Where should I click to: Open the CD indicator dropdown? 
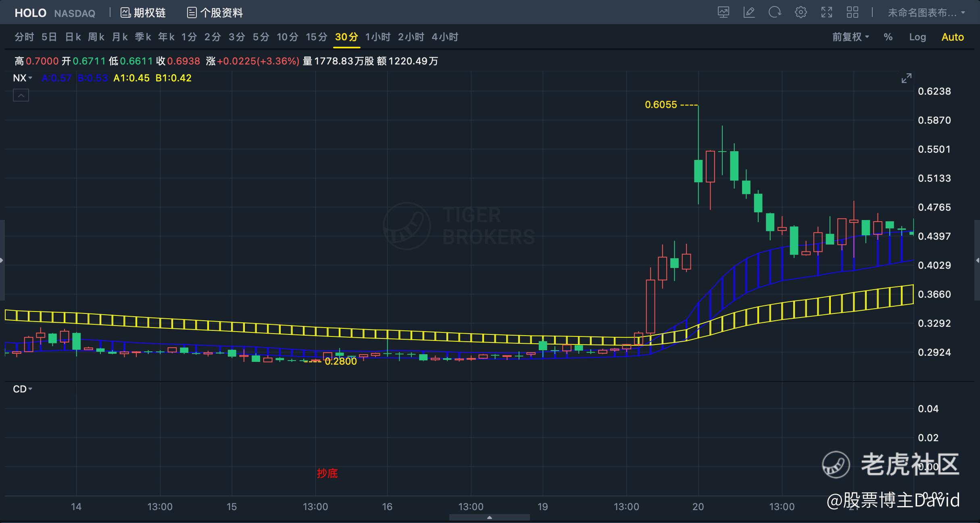coord(22,389)
